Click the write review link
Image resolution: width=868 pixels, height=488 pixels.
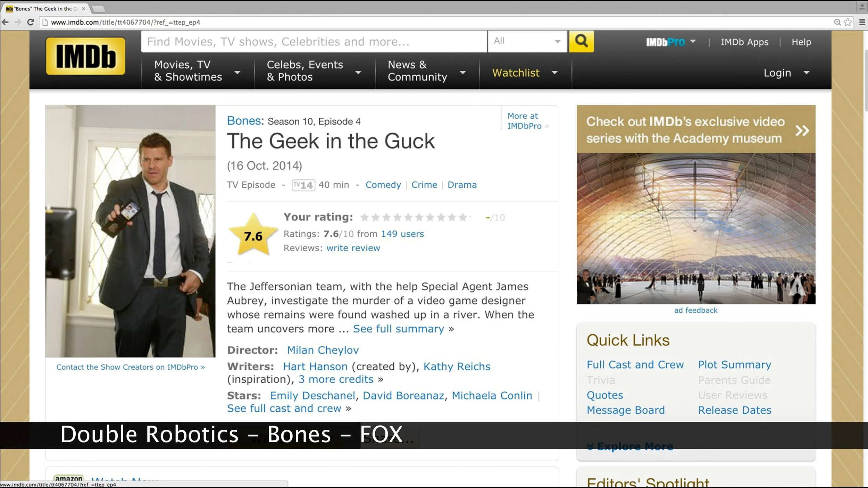pos(353,248)
